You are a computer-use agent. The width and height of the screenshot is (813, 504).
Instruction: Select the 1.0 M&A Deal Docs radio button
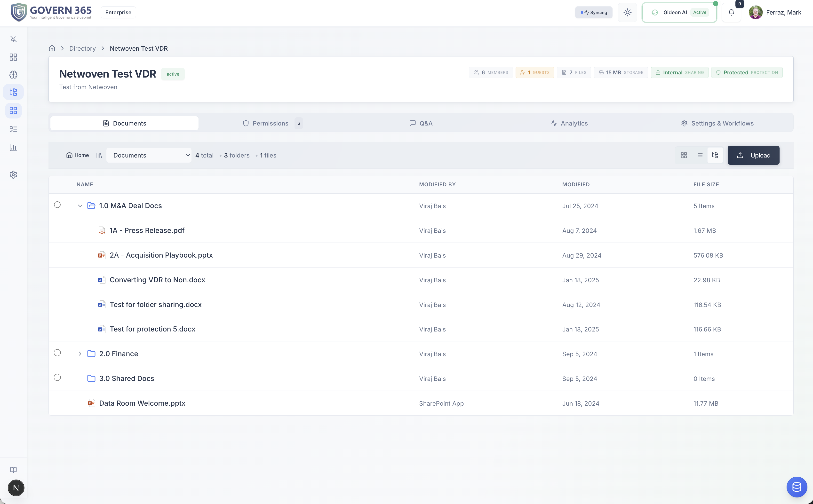pyautogui.click(x=57, y=205)
